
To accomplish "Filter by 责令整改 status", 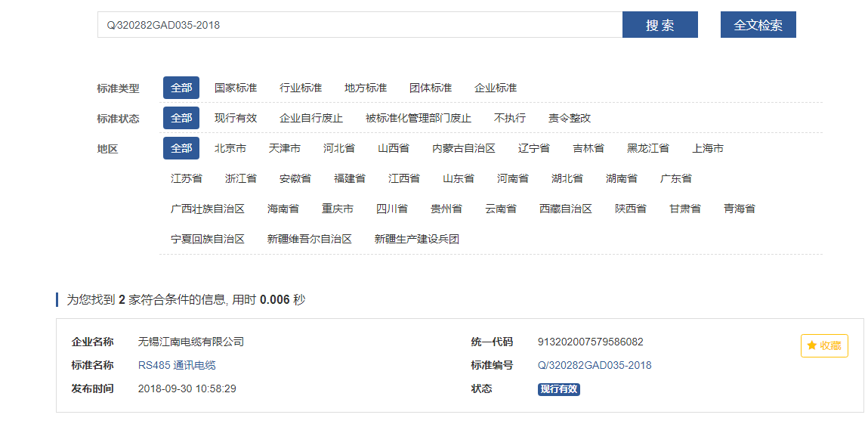I will coord(570,118).
